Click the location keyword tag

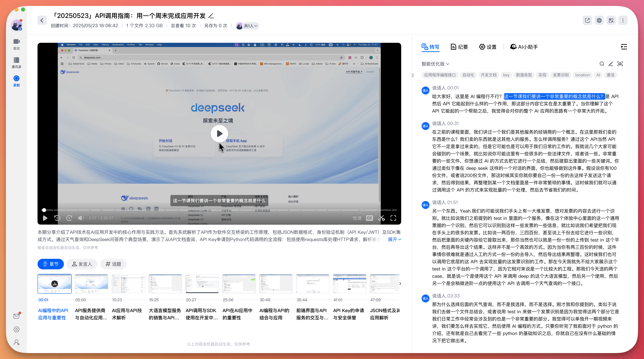(582, 75)
